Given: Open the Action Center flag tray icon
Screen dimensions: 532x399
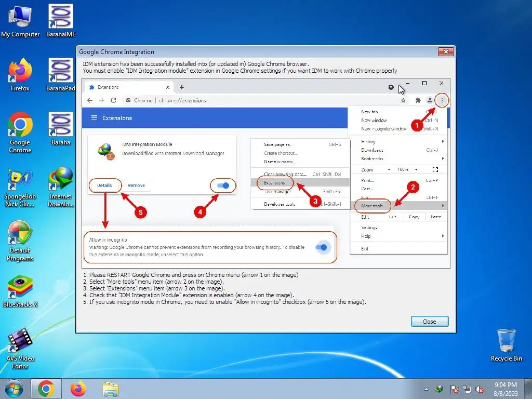Looking at the screenshot, I should 454,390.
